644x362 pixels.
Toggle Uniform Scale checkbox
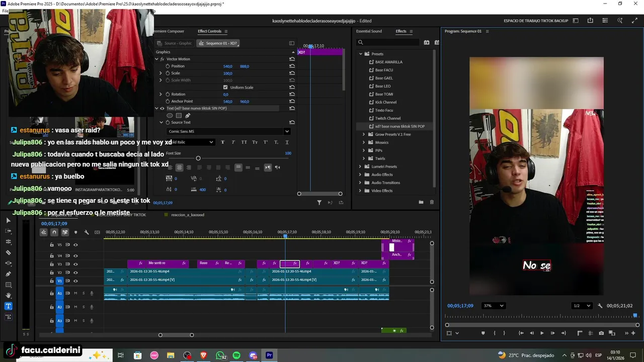225,87
